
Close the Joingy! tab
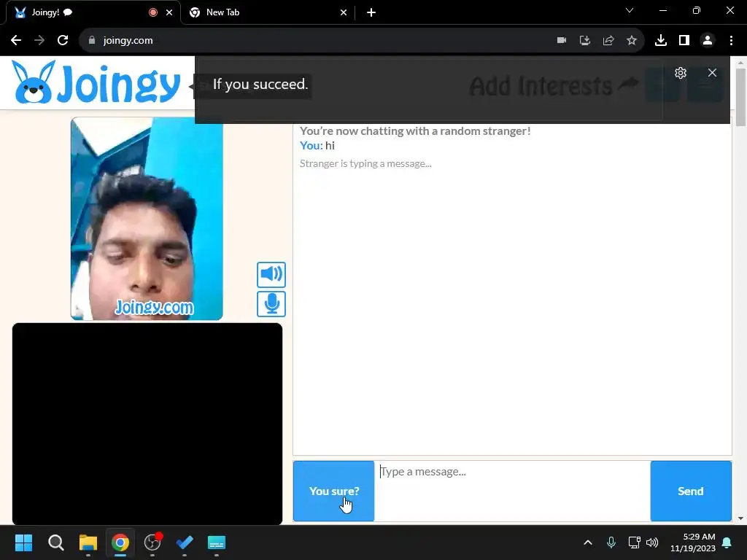click(x=169, y=12)
